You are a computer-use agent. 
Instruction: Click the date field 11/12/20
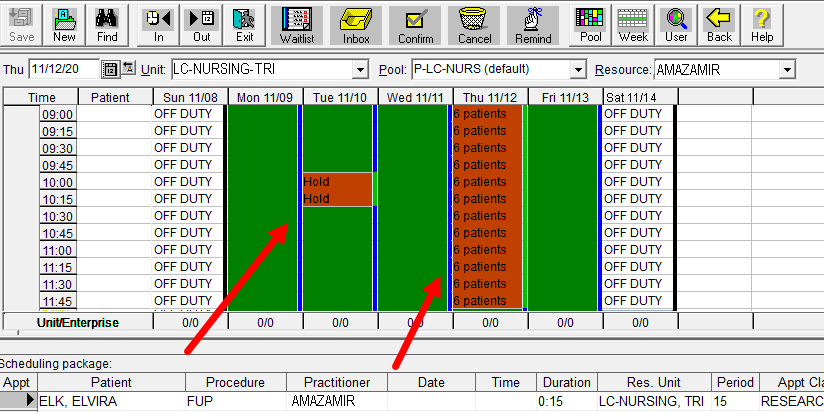[64, 69]
